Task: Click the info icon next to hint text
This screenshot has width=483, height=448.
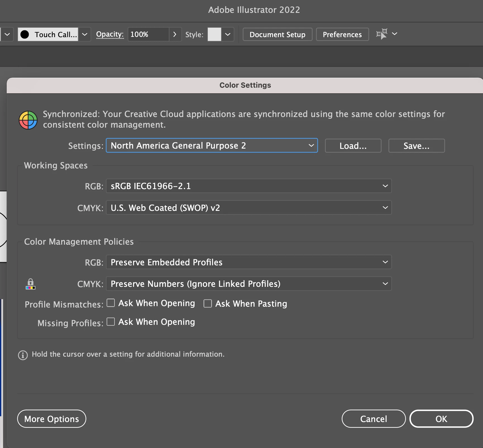Action: click(23, 355)
